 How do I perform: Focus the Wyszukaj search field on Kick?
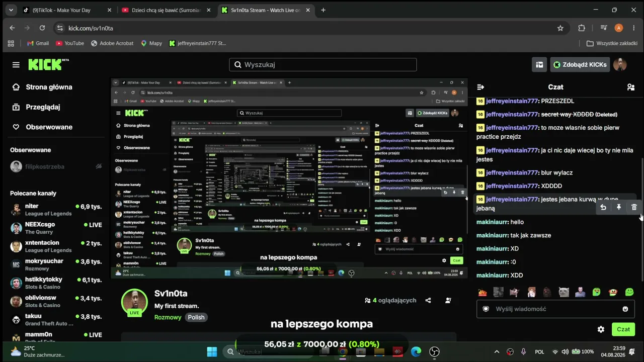pyautogui.click(x=323, y=64)
